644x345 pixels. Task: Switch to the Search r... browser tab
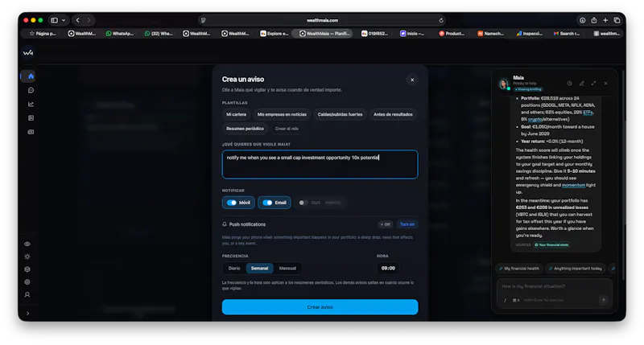tap(568, 34)
